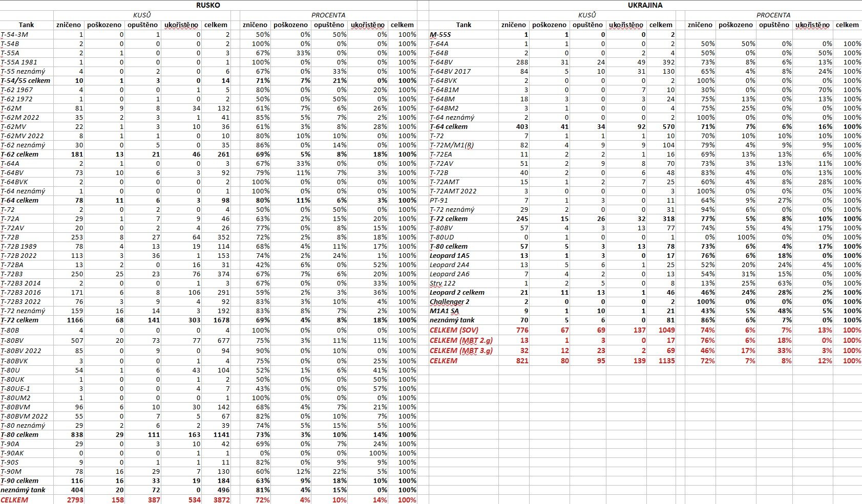Click the Leopard 2 celkem subtotal label
The image size is (862, 504).
pos(457,293)
